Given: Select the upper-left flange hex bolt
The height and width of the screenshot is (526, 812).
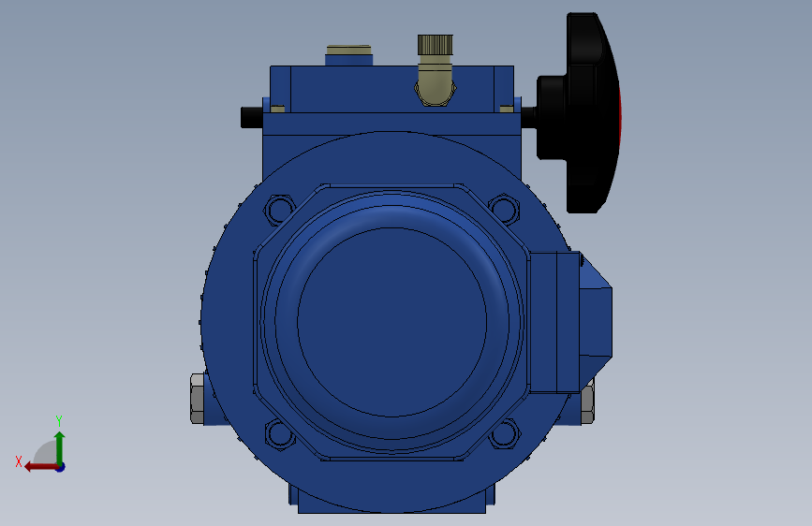Looking at the screenshot, I should point(280,209).
